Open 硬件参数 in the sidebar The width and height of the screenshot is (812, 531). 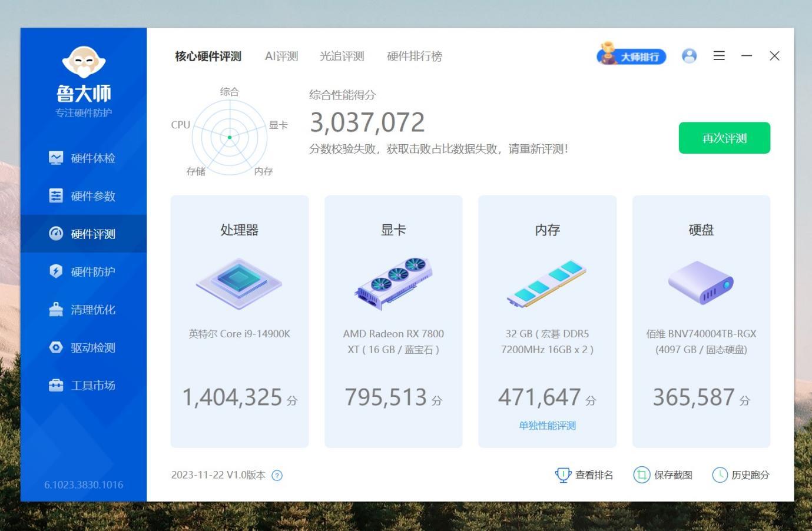pos(84,196)
